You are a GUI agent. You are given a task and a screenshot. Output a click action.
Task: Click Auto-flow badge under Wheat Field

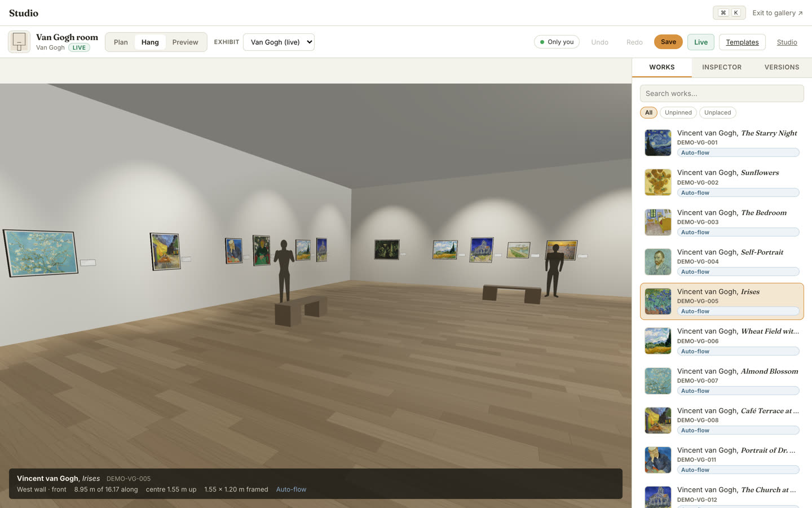(x=738, y=351)
